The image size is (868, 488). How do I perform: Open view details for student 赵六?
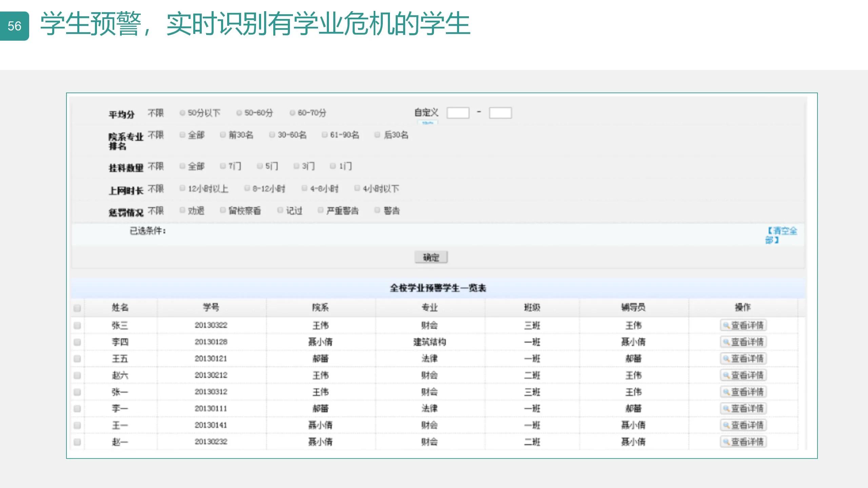click(x=743, y=375)
